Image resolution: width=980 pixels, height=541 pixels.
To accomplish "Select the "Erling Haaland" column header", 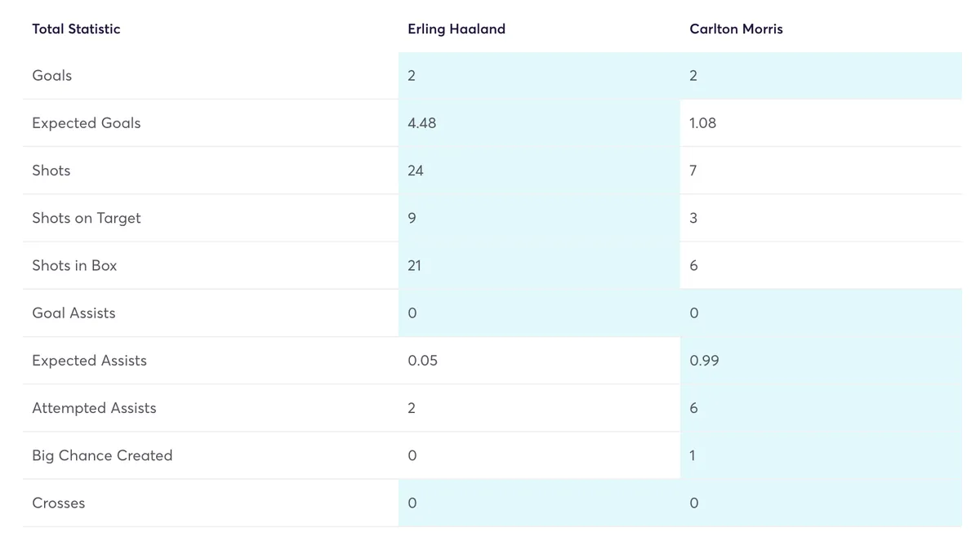I will 457,29.
